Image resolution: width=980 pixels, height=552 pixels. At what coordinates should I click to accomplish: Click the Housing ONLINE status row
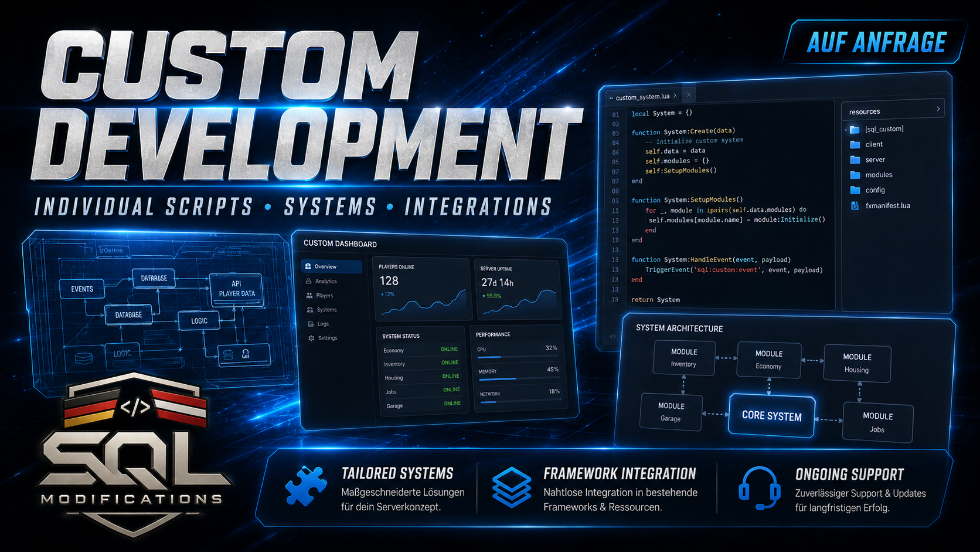point(422,377)
